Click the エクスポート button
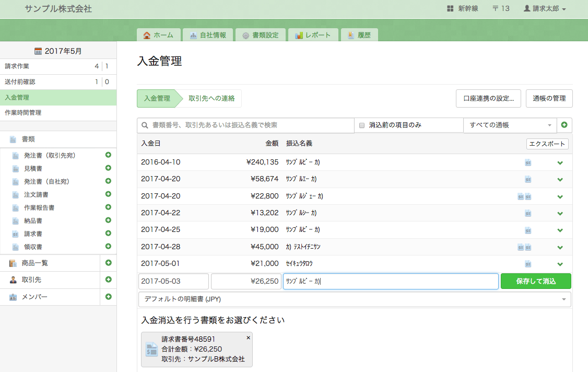The width and height of the screenshot is (588, 372). coord(547,144)
